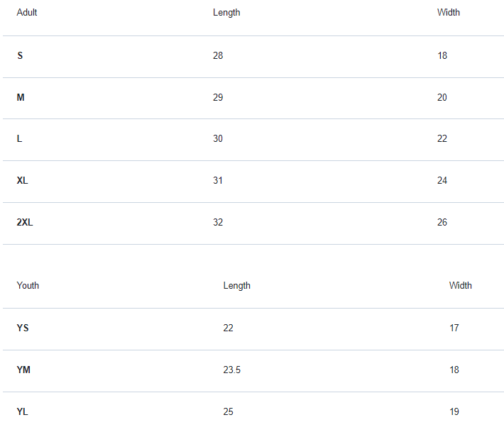The image size is (504, 432).
Task: Click the length value 23.5 for size YM
Action: [232, 370]
